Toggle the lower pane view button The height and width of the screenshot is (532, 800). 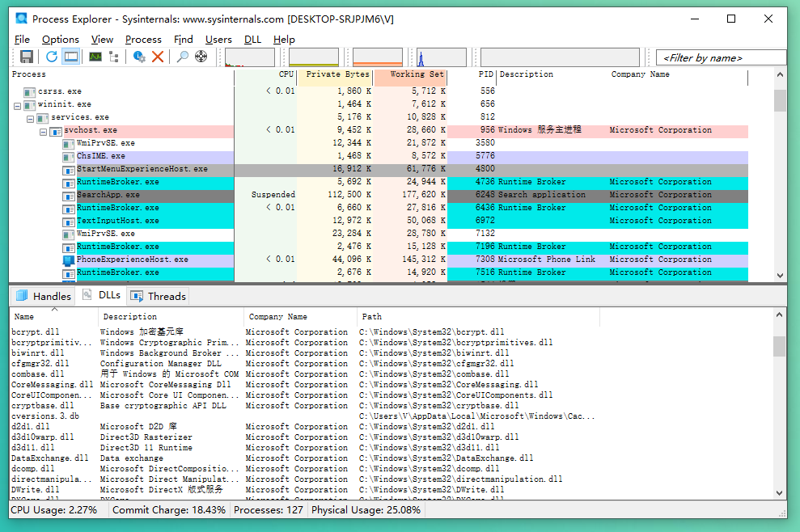point(71,57)
